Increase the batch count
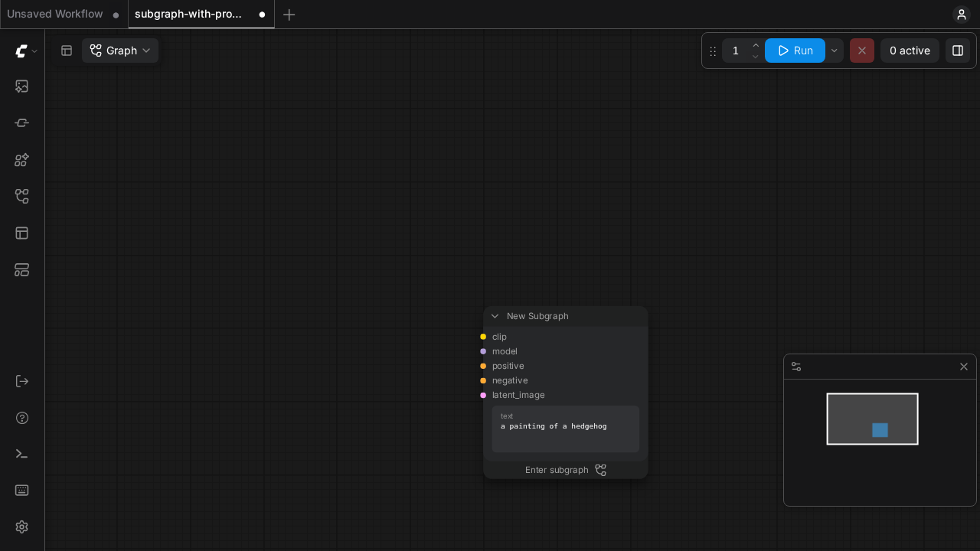The image size is (980, 551). [x=756, y=45]
